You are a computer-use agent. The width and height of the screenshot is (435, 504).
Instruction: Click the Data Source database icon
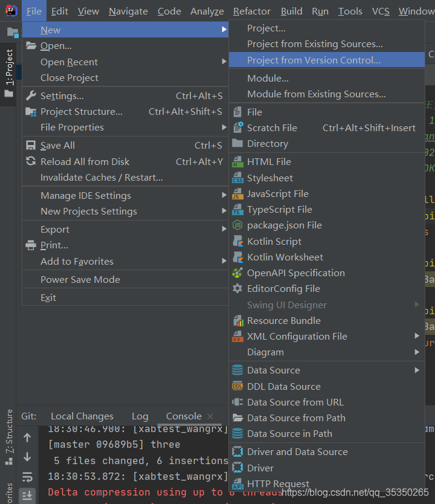pyautogui.click(x=237, y=370)
